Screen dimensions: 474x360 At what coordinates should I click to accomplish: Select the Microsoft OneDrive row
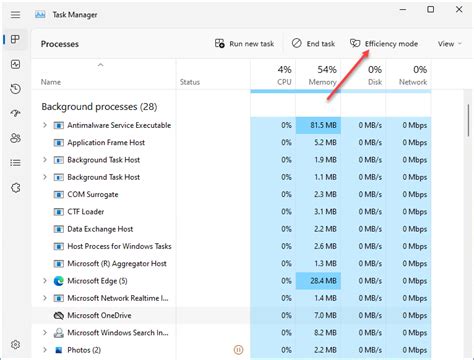click(231, 315)
